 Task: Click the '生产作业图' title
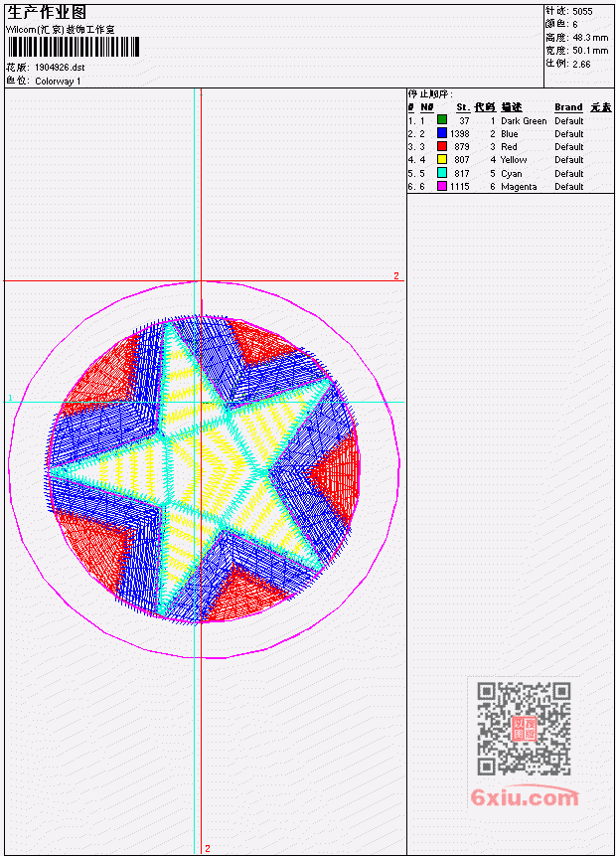click(x=47, y=13)
